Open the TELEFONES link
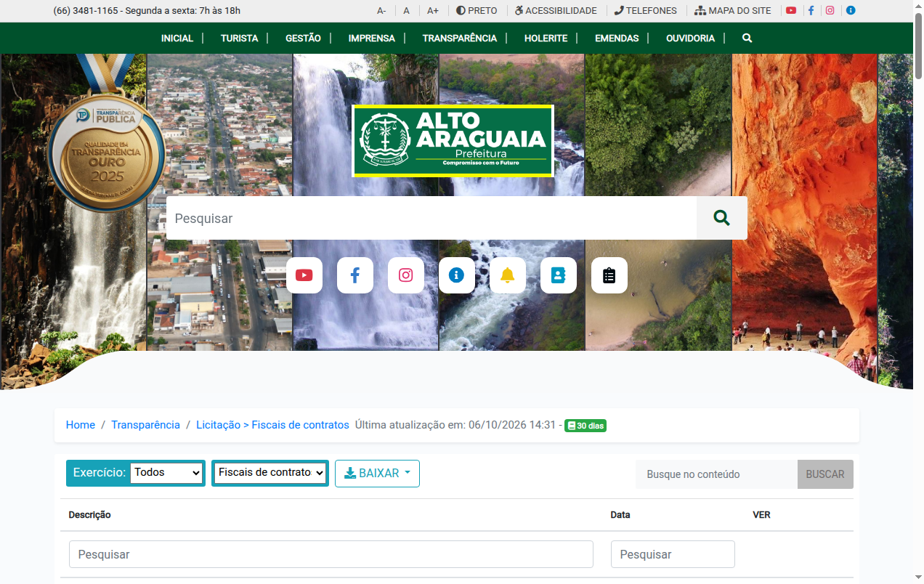Viewport: 924px width, 584px height. (x=646, y=11)
